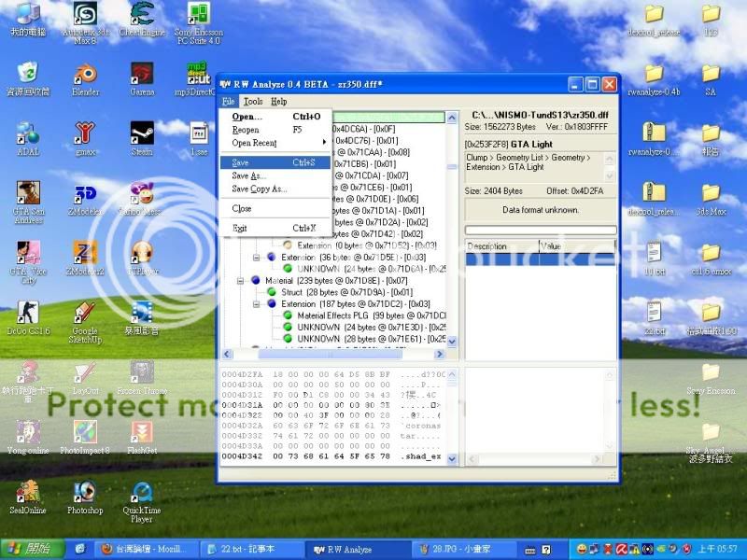
Task: Collapse the Material (239 bytes) tree node
Action: [x=241, y=280]
